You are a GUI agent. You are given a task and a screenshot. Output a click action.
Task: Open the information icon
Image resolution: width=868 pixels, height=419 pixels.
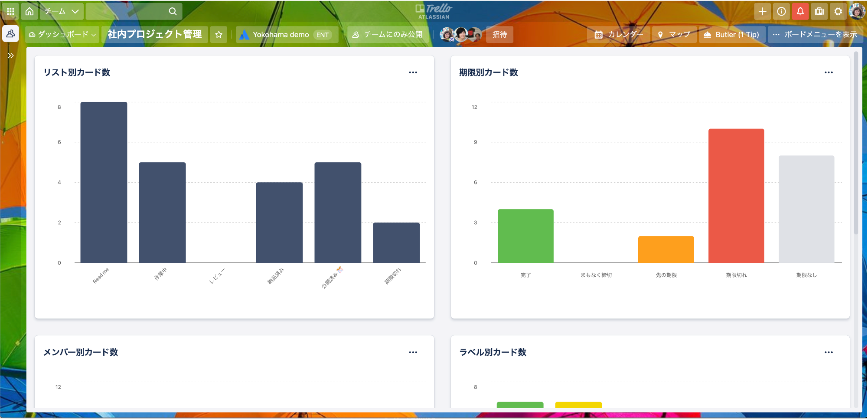pos(781,11)
